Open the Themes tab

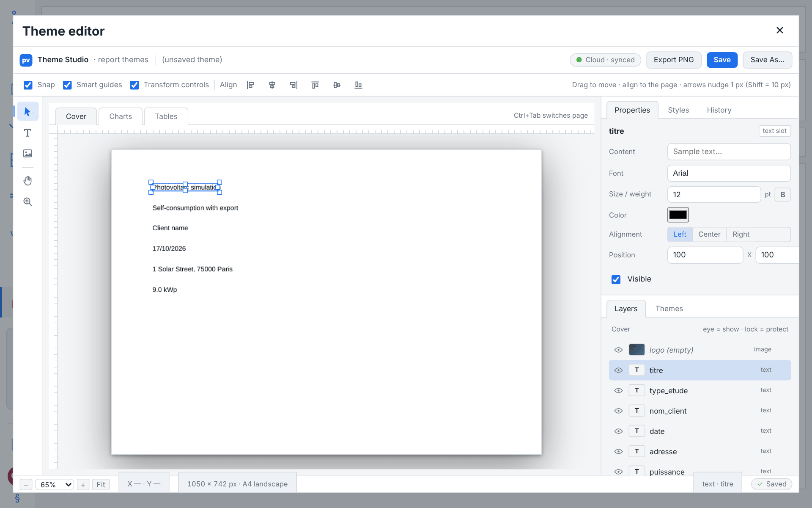(669, 309)
